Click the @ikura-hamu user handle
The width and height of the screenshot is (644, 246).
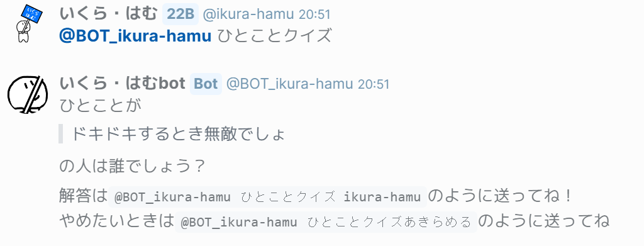click(x=249, y=14)
